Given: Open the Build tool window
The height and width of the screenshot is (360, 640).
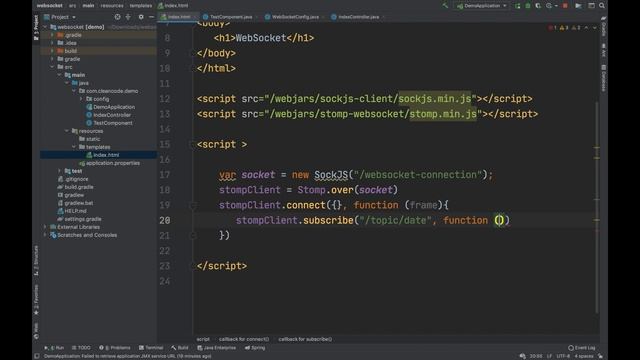Looking at the screenshot, I should 180,348.
